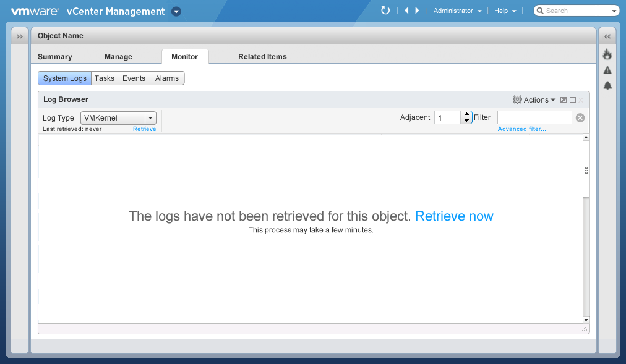The height and width of the screenshot is (364, 626).
Task: Expand the Actions gear menu
Action: click(534, 100)
